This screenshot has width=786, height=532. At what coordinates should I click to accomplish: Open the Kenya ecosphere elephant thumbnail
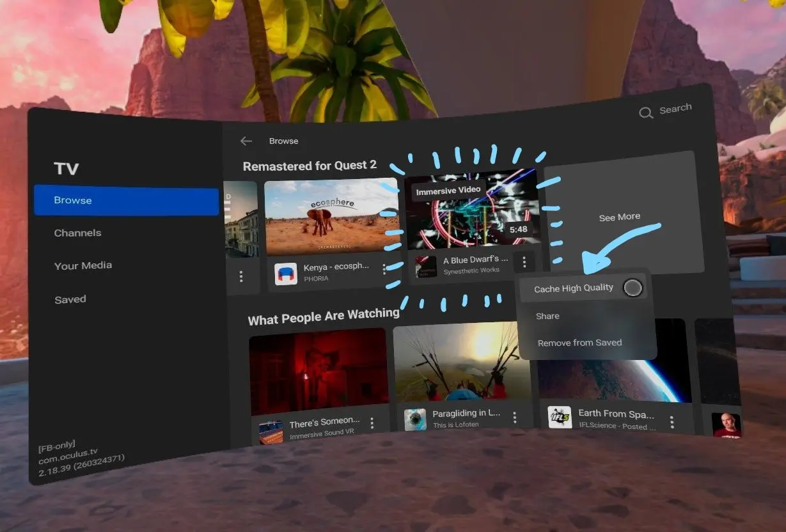point(331,217)
